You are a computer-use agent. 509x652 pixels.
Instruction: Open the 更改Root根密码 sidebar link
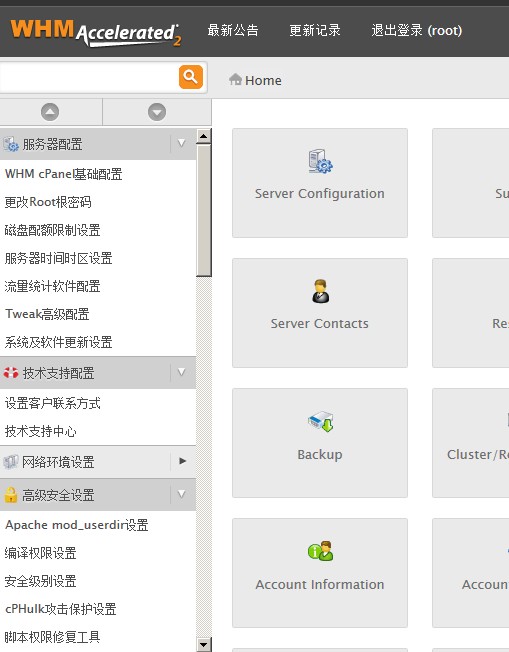[x=48, y=202]
